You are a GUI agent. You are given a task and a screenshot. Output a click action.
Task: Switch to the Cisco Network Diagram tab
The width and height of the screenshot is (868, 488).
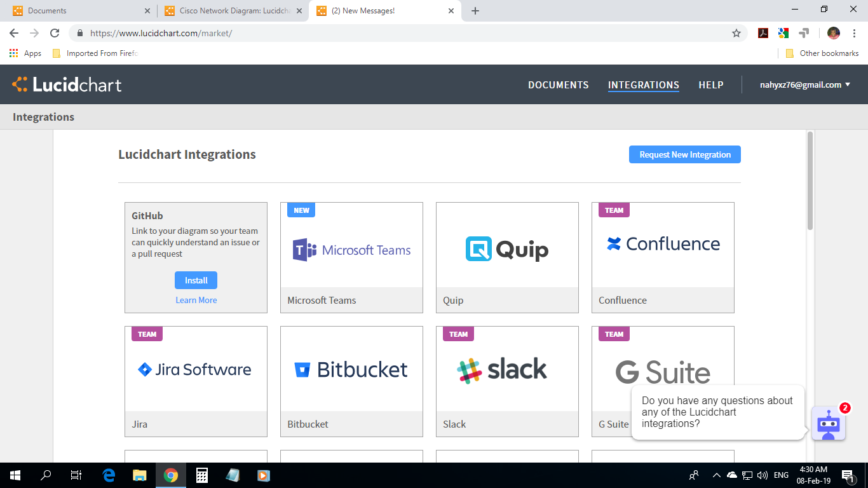pyautogui.click(x=233, y=11)
